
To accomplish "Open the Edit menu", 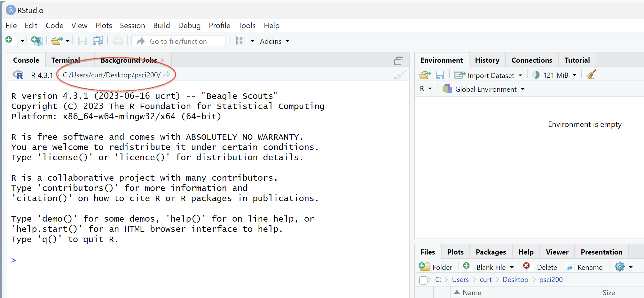I will (x=31, y=26).
